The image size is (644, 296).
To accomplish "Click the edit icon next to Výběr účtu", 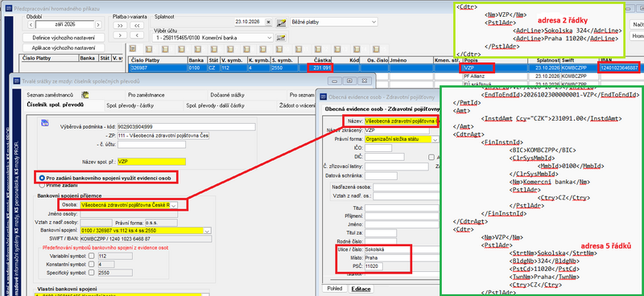I will [281, 38].
